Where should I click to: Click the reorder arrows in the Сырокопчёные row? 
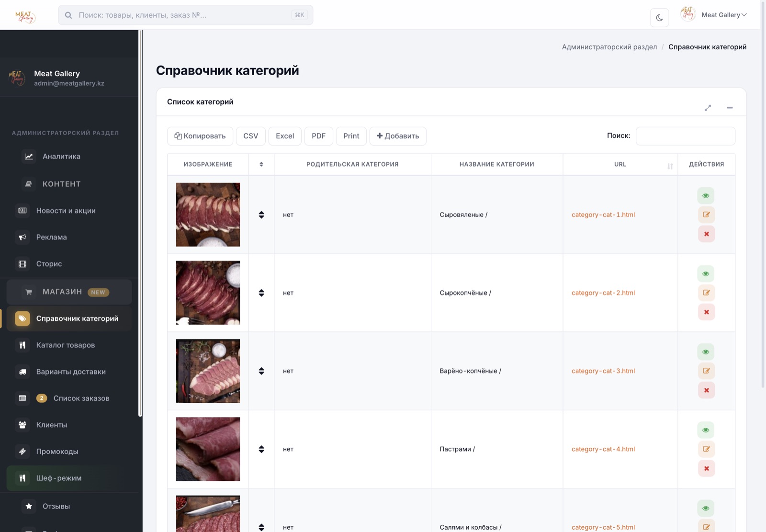pos(261,293)
